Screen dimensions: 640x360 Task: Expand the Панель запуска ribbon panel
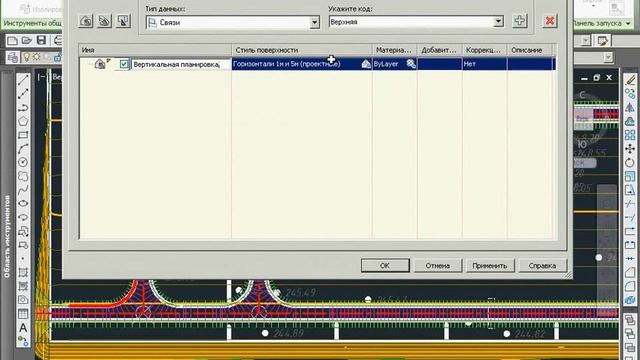[x=628, y=24]
